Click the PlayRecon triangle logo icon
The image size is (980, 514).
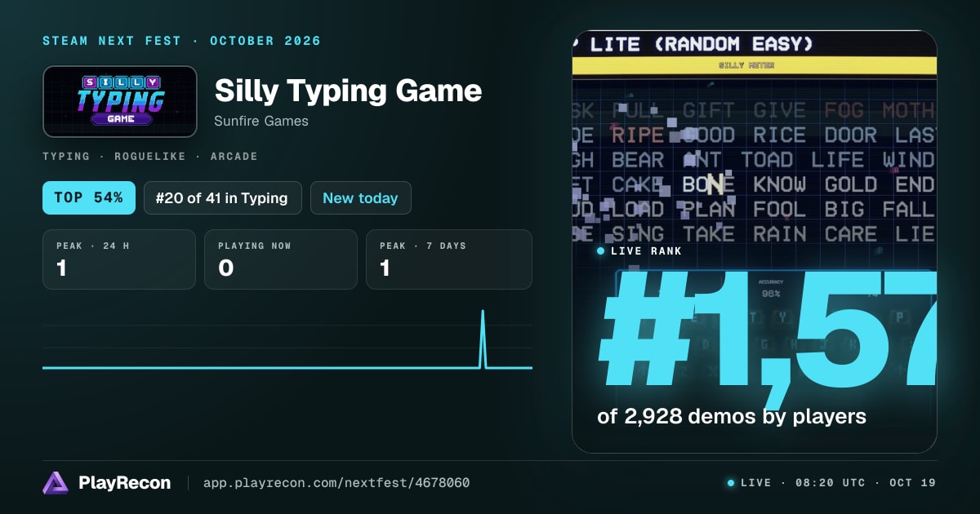(55, 483)
